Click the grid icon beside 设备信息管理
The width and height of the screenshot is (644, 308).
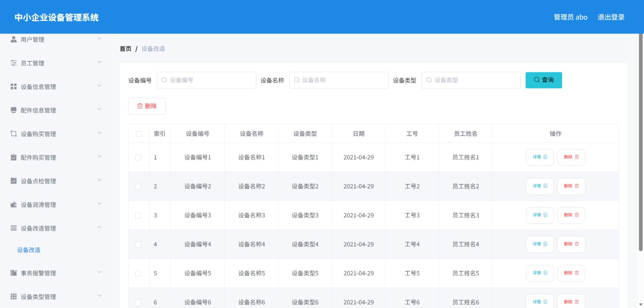click(x=14, y=86)
